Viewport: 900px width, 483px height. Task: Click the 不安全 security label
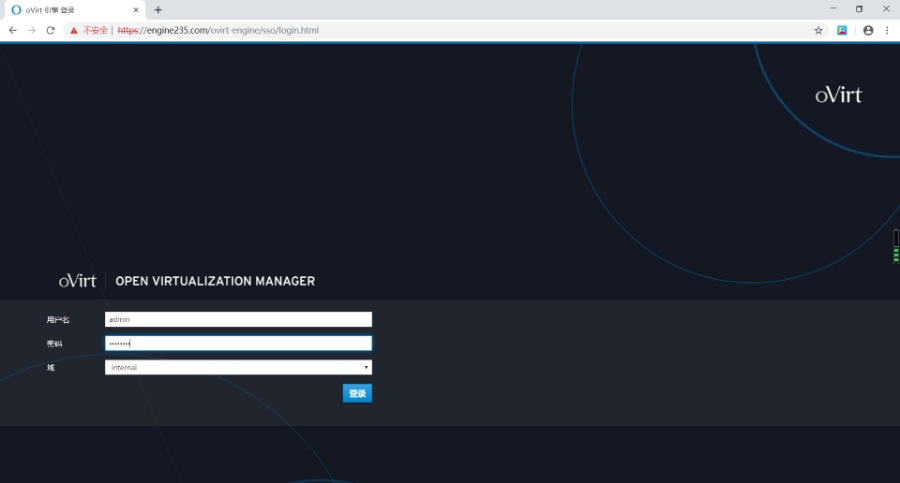coord(95,30)
